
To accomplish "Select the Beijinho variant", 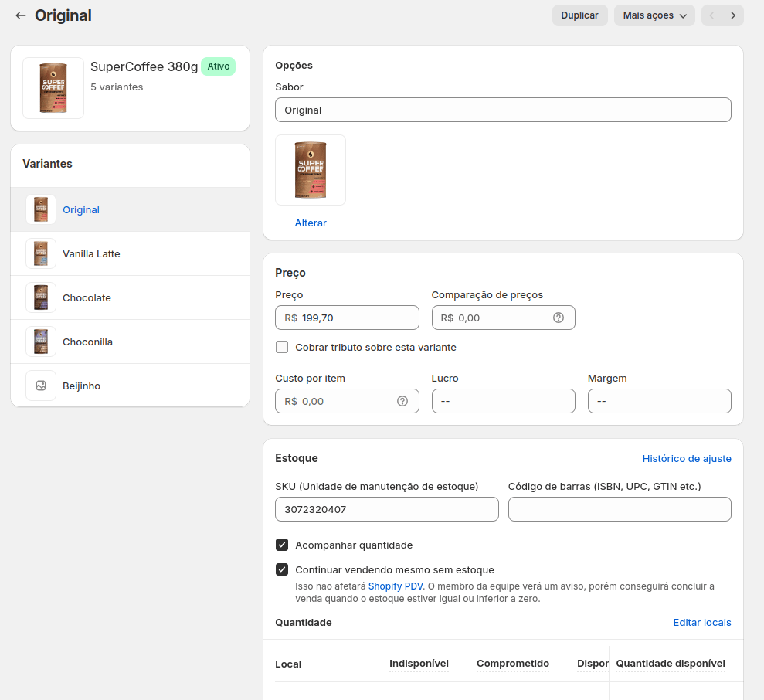I will click(x=130, y=386).
